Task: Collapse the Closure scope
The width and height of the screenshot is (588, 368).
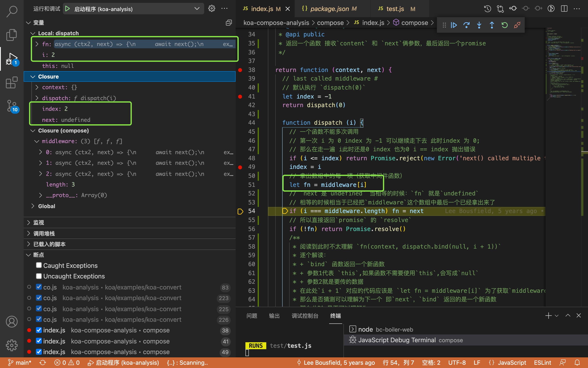Action: tap(33, 76)
